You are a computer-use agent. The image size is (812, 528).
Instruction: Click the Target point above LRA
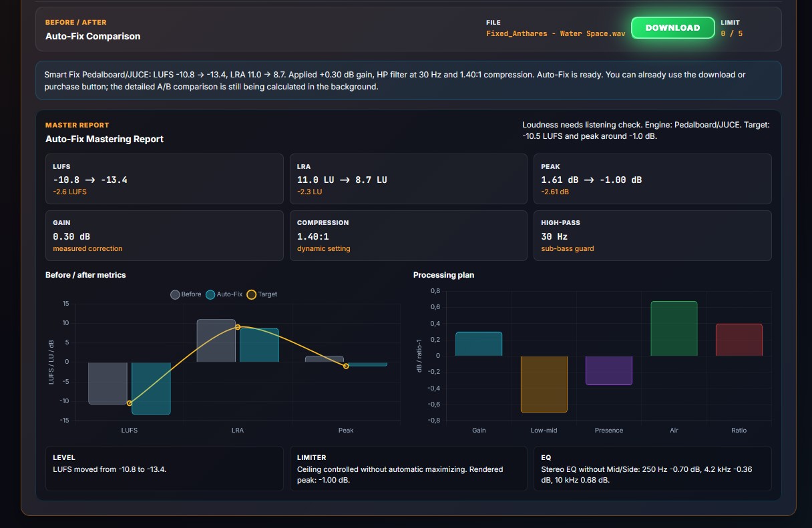tap(238, 327)
